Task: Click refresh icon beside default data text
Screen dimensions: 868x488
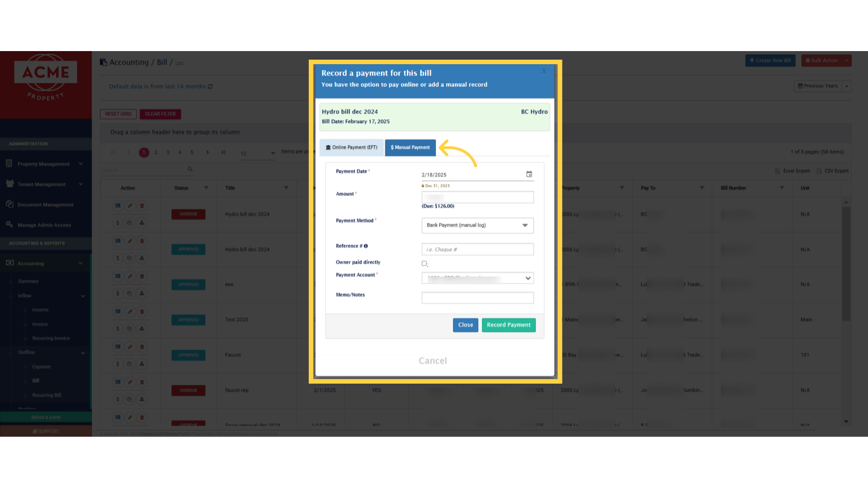Action: 210,86
